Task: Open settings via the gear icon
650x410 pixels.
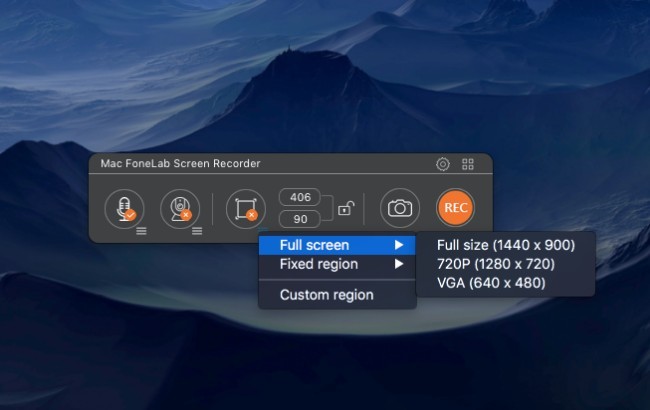Action: pos(443,164)
